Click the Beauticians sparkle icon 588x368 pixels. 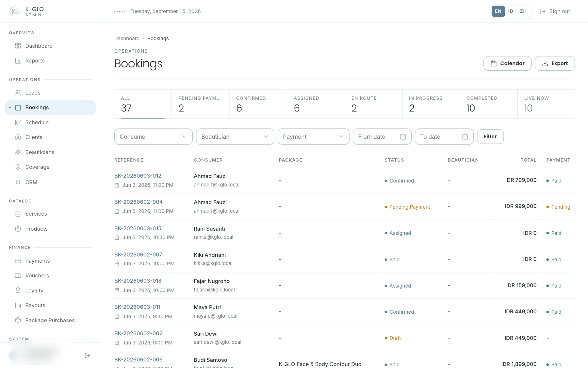pyautogui.click(x=18, y=152)
